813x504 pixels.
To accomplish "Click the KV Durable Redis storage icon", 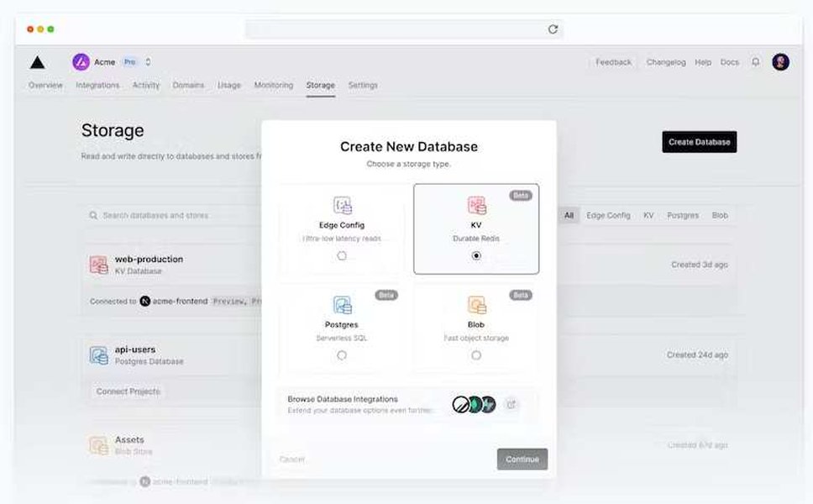I will [x=477, y=204].
